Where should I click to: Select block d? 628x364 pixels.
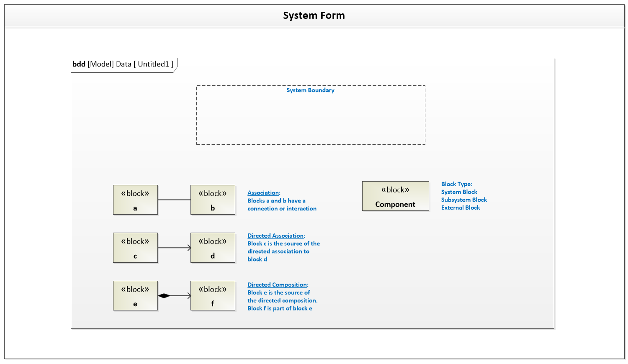213,248
